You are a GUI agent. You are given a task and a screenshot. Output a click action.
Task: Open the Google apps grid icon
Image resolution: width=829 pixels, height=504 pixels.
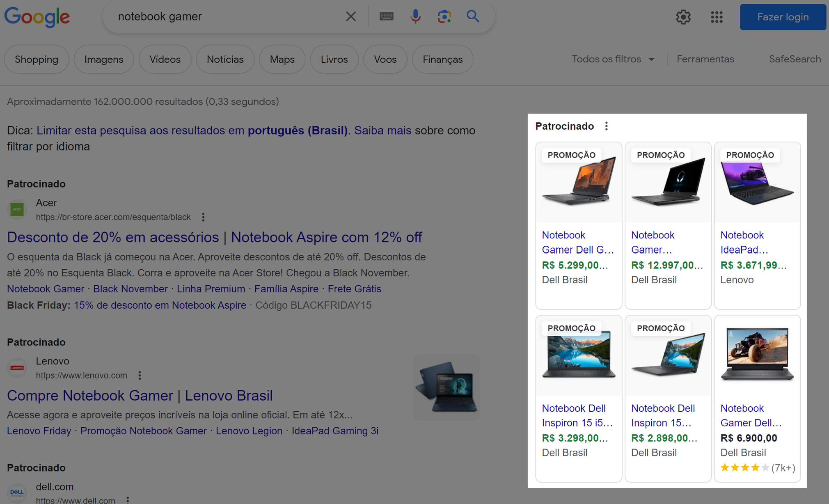(717, 17)
